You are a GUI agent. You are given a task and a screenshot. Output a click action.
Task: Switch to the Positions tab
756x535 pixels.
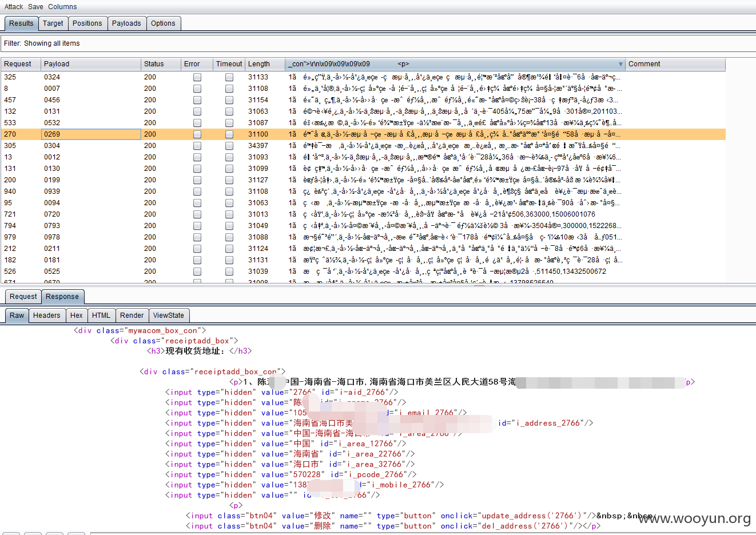tap(87, 23)
